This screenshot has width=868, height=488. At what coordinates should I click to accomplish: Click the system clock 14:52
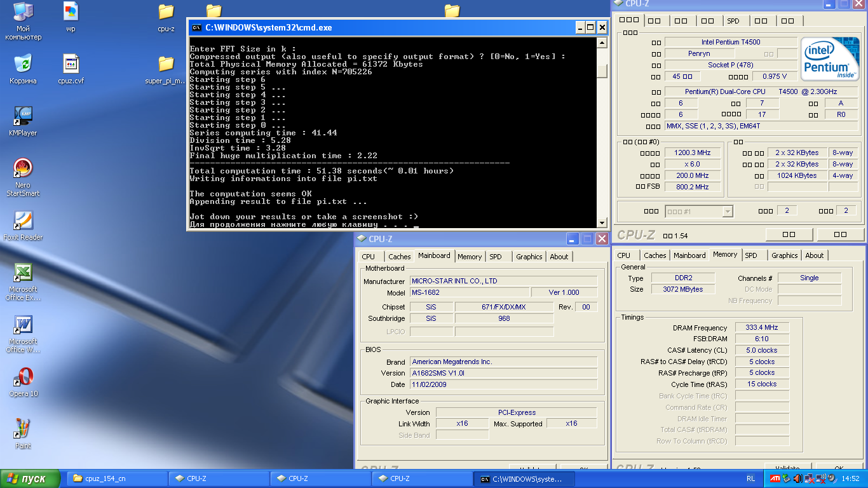coord(850,478)
